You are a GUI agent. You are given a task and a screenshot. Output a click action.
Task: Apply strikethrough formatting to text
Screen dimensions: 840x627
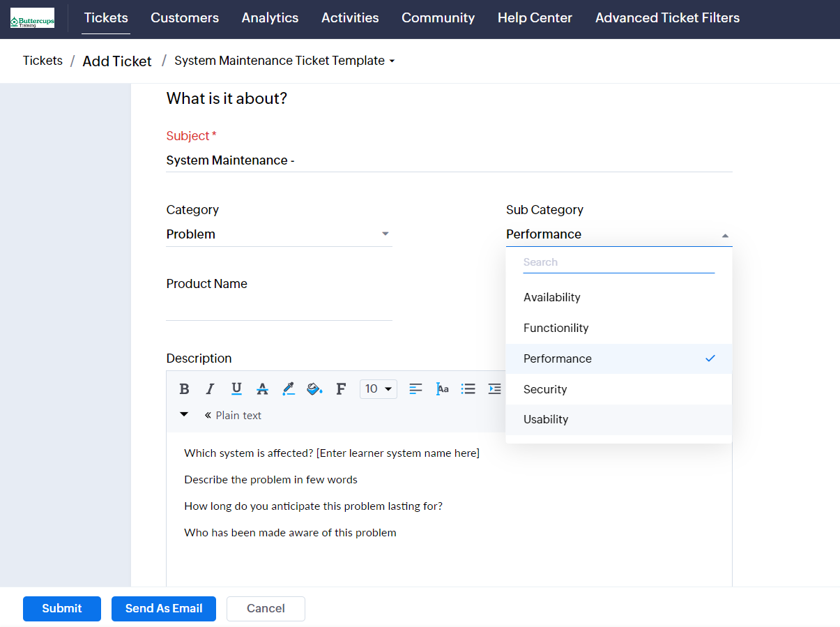tap(262, 389)
